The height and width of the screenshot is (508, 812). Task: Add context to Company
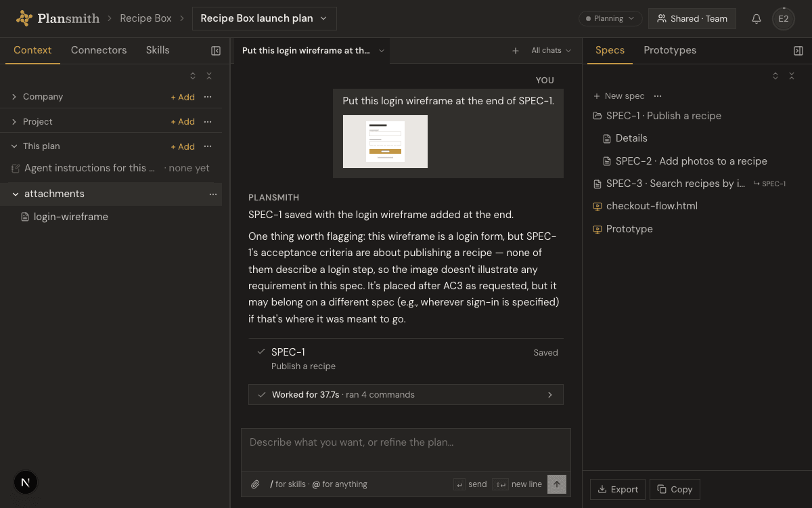click(x=183, y=98)
